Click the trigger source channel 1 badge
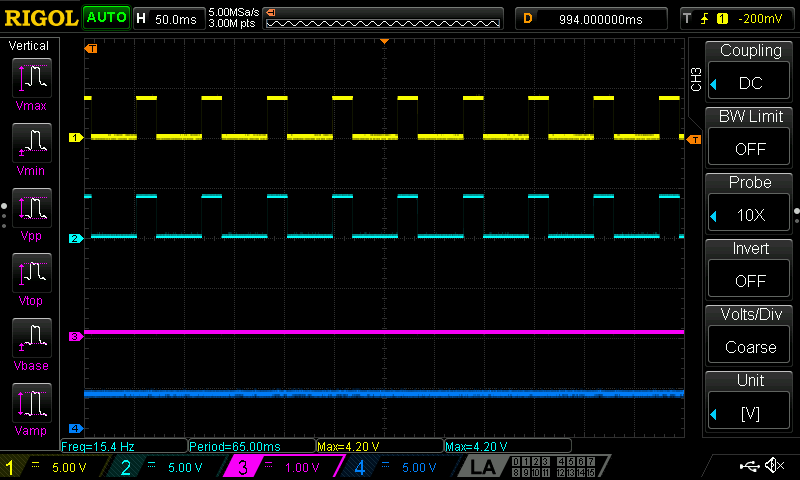The height and width of the screenshot is (480, 800). tap(722, 19)
